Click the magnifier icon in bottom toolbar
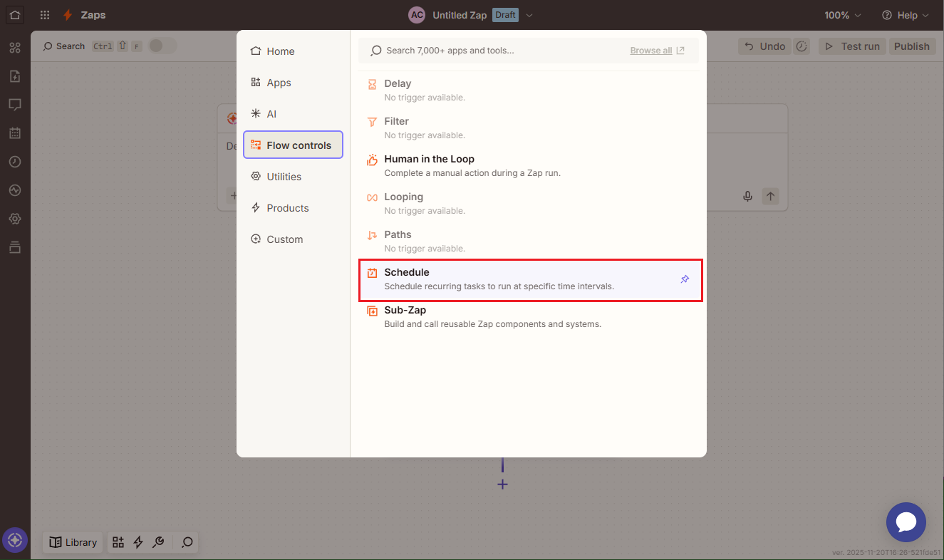 (x=187, y=542)
